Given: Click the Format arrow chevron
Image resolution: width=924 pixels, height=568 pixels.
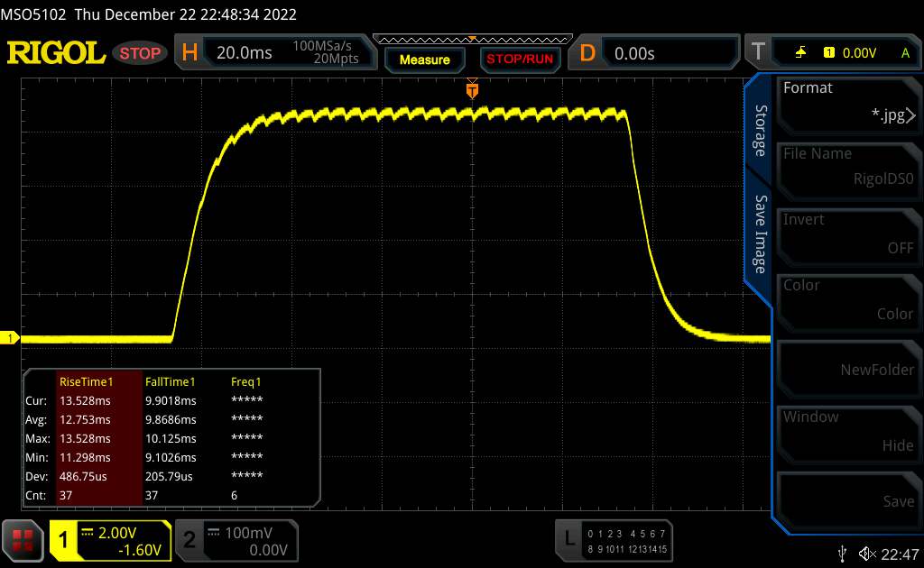Looking at the screenshot, I should pyautogui.click(x=911, y=115).
